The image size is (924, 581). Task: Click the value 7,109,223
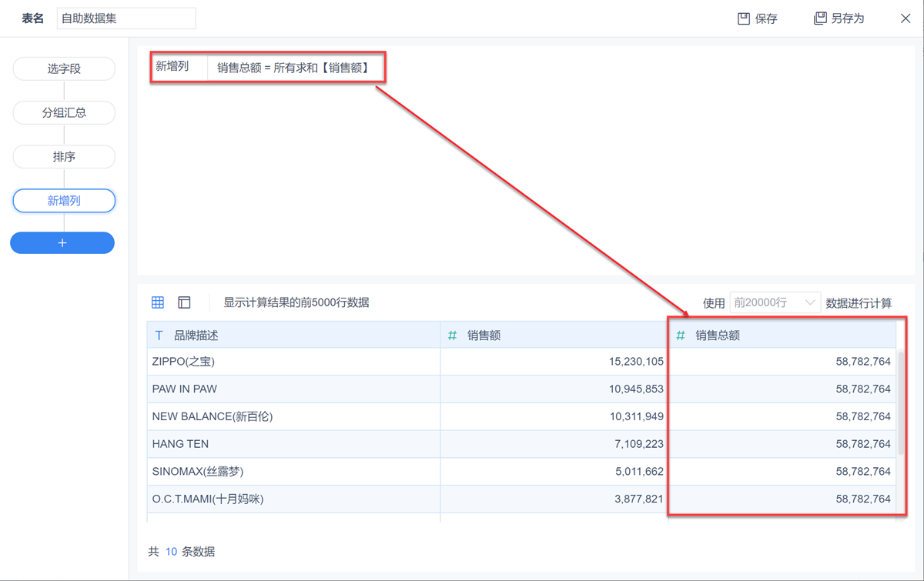point(639,444)
